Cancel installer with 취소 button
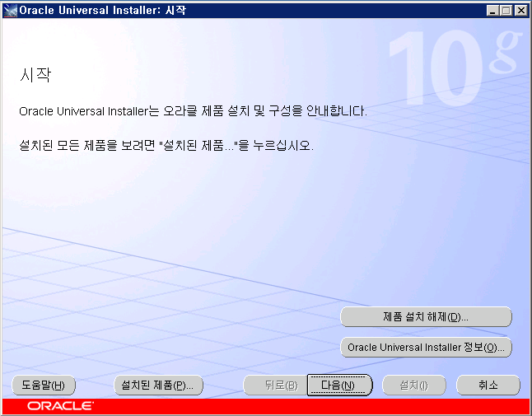Screen dimensions: 532x416 coord(488,386)
